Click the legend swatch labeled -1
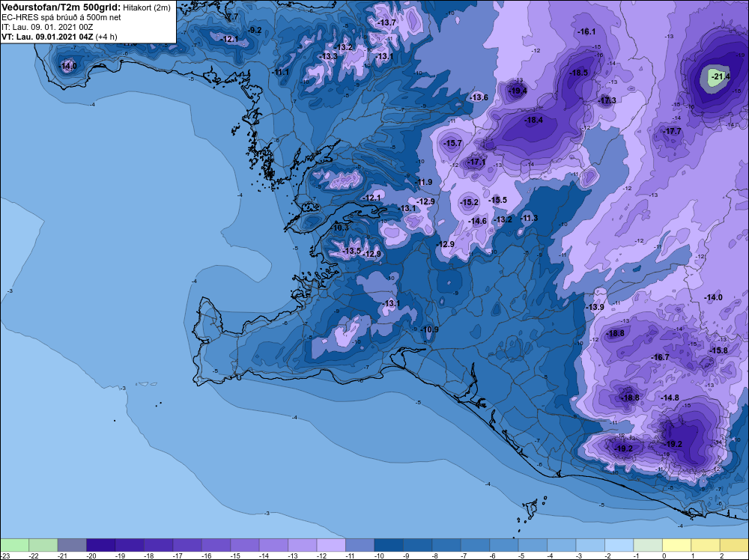 (648, 545)
